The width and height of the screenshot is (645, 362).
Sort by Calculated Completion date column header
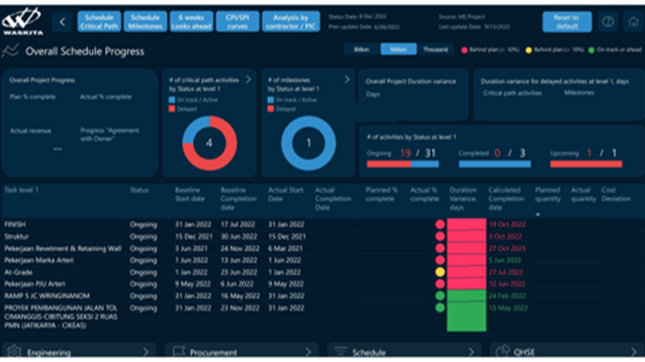(507, 199)
